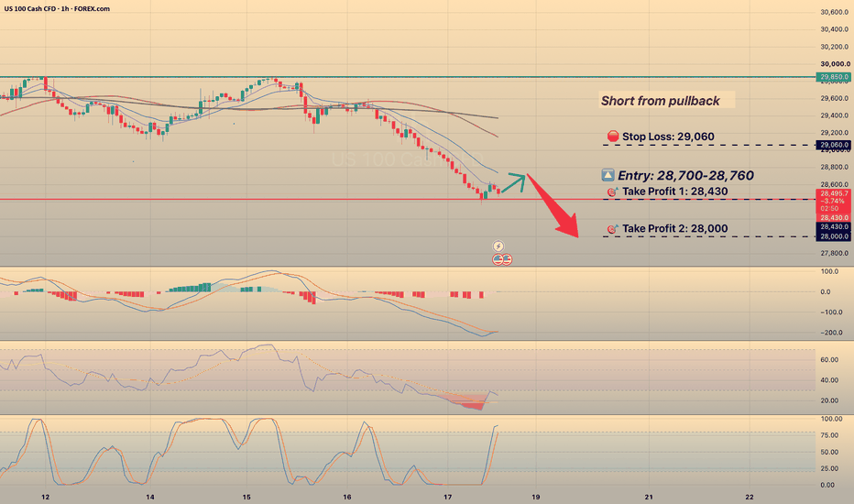The width and height of the screenshot is (854, 504).
Task: Click the 27,800.0 price axis label
Action: (x=835, y=253)
